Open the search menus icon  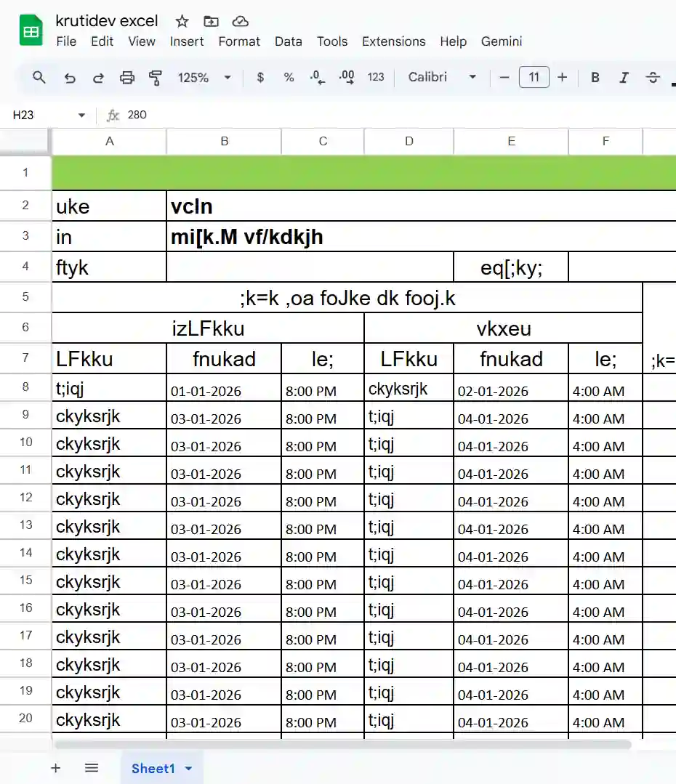[39, 77]
